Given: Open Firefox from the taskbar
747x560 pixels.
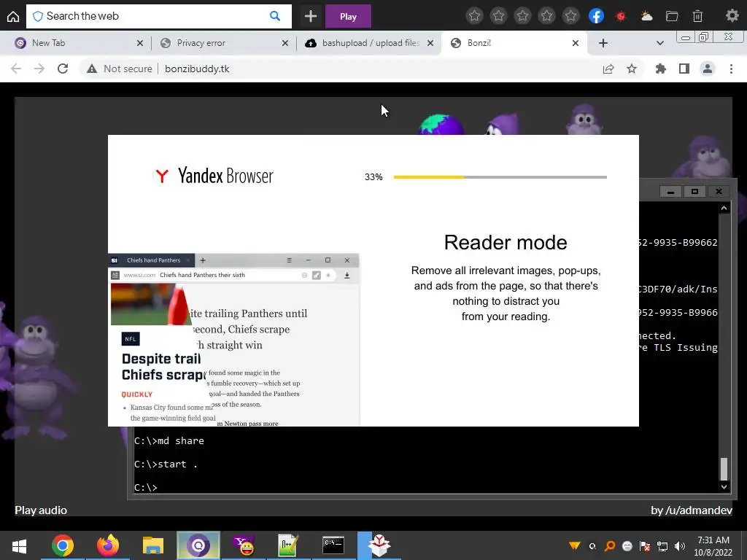Looking at the screenshot, I should pyautogui.click(x=108, y=545).
